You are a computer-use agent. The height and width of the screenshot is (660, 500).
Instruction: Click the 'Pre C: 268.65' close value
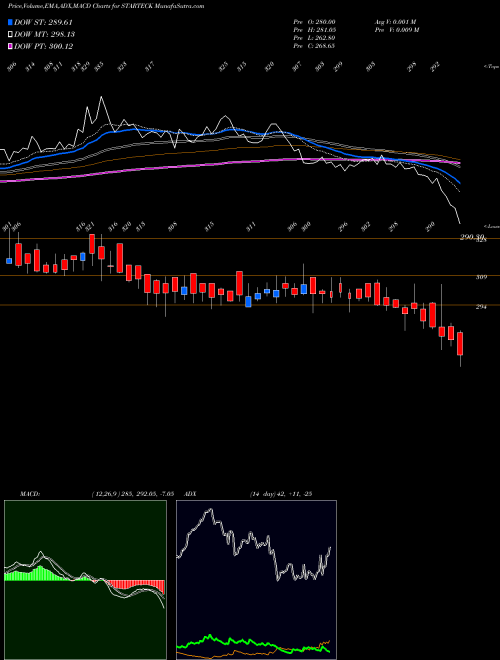pos(314,46)
